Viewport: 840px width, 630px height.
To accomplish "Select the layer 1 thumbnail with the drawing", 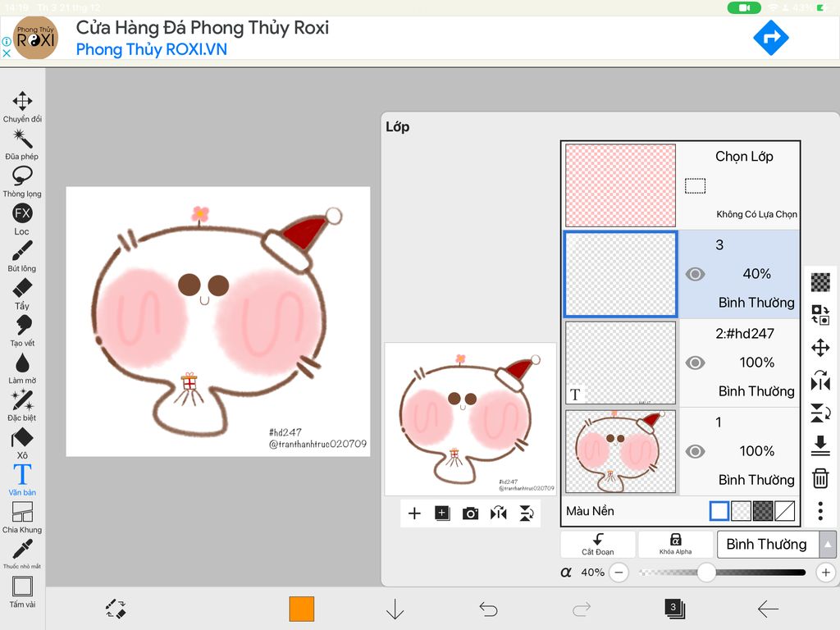I will coord(620,452).
